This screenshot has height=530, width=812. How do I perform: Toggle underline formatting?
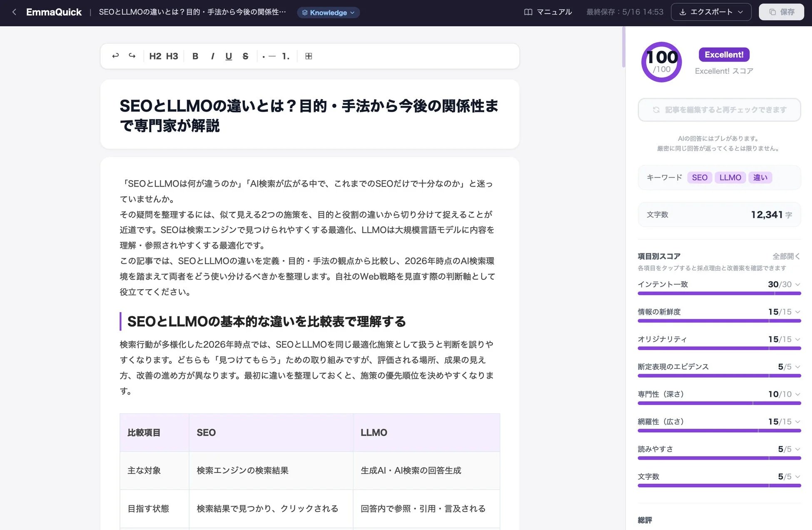click(229, 56)
